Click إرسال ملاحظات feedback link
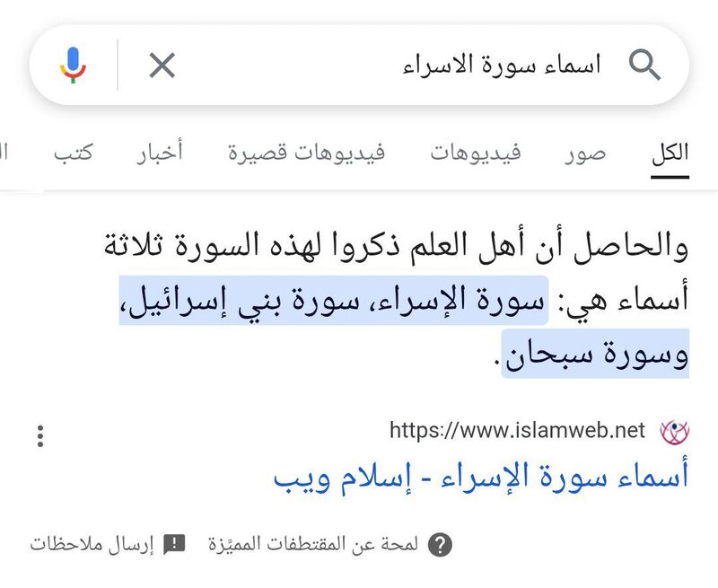 (x=92, y=545)
